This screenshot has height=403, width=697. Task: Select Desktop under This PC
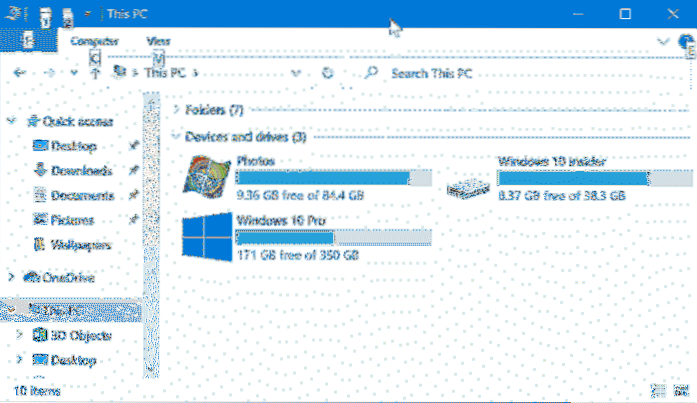pyautogui.click(x=73, y=360)
